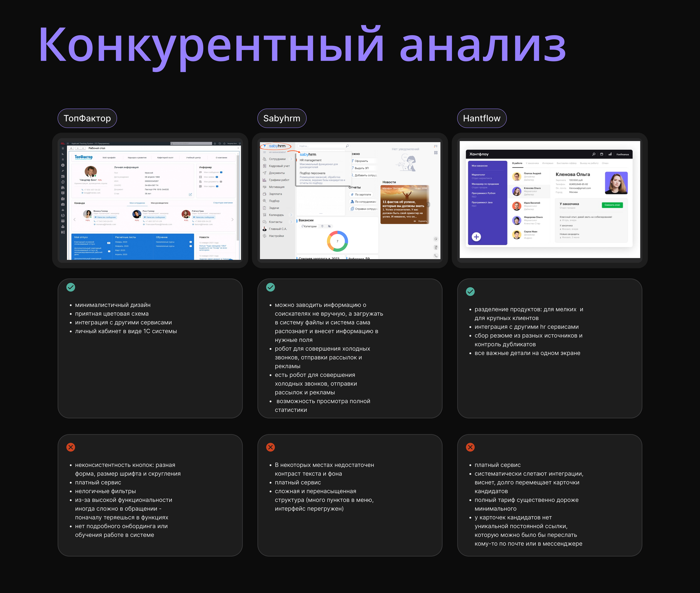
Task: Open the Структура компании link
Action: pyautogui.click(x=222, y=203)
